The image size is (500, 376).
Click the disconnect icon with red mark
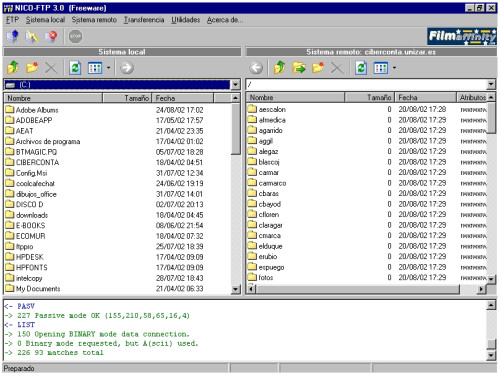tap(51, 36)
